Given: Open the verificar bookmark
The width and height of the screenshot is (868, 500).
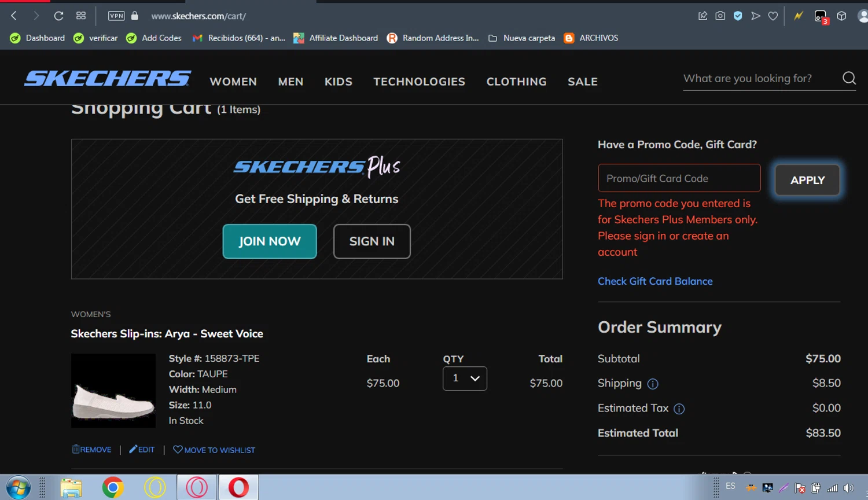Looking at the screenshot, I should click(x=95, y=38).
